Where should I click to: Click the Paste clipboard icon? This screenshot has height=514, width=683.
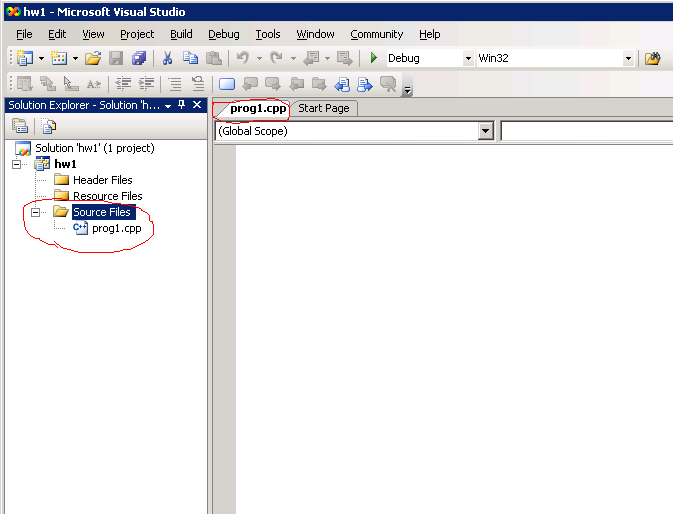(213, 58)
